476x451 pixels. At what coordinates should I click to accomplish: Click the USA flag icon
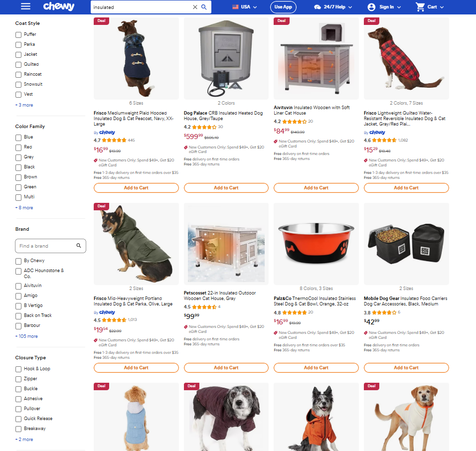pyautogui.click(x=235, y=6)
